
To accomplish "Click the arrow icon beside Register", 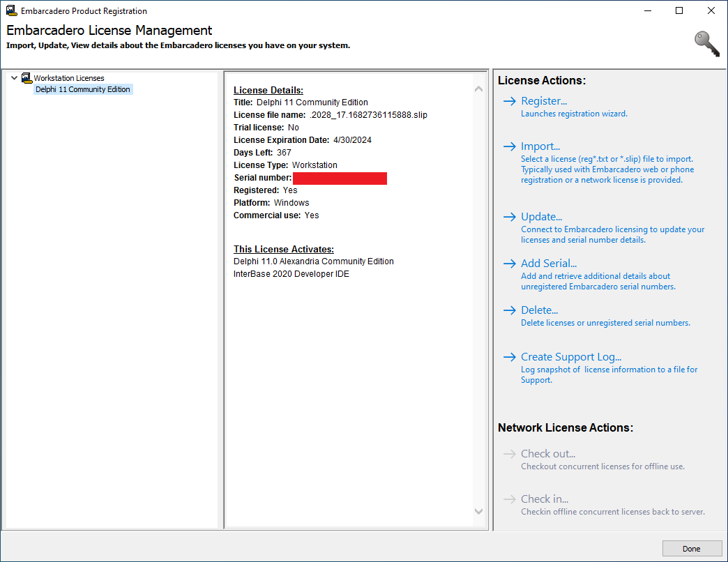I will point(508,102).
